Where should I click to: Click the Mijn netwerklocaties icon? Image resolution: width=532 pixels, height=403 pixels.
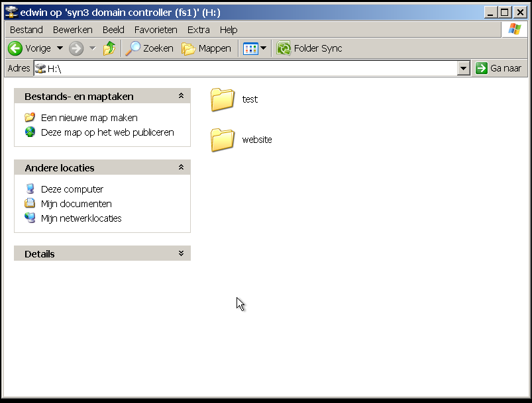coord(30,218)
